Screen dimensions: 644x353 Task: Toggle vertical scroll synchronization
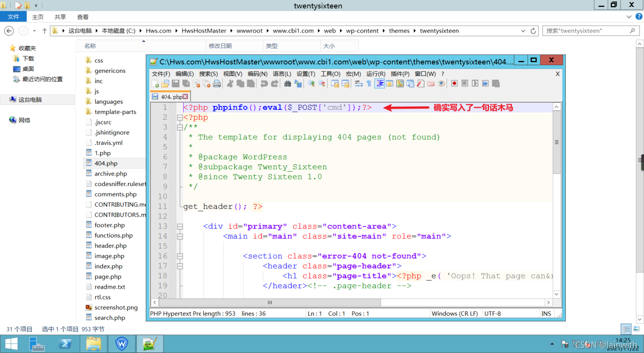[x=335, y=84]
